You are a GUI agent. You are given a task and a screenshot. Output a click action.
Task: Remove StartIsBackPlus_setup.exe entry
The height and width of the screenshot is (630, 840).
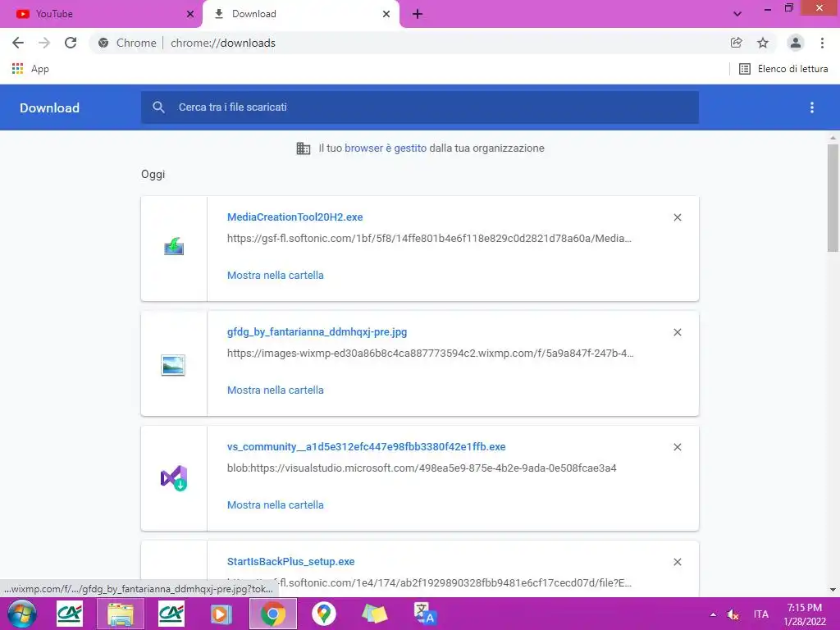[678, 562]
